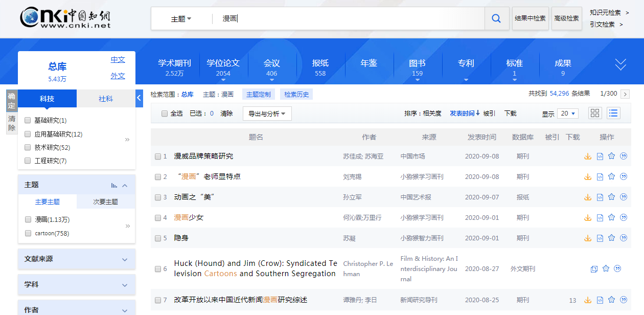
Task: Click the search magnifier button
Action: coord(496,18)
